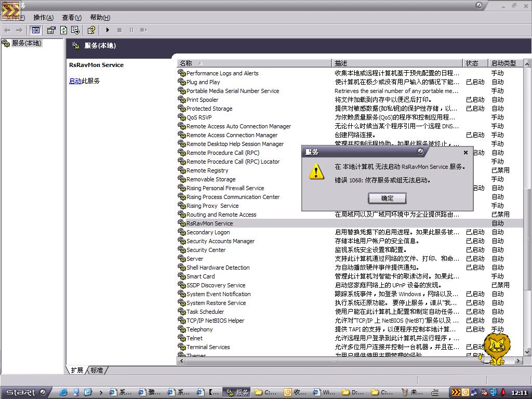
Task: Open the Properties toolbar icon
Action: point(51,30)
